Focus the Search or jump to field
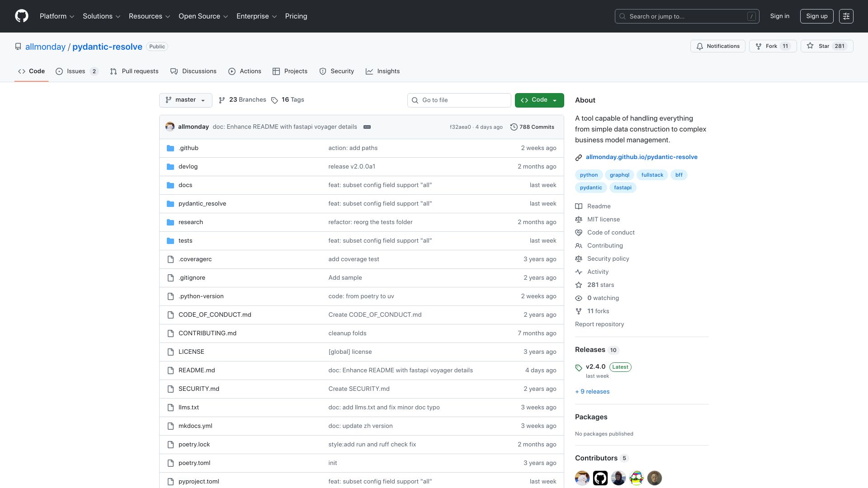The width and height of the screenshot is (868, 488). pyautogui.click(x=687, y=16)
